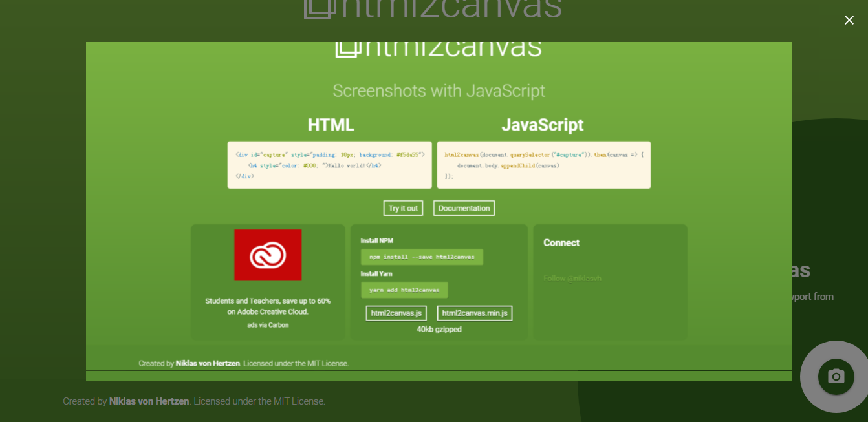The image size is (868, 422).
Task: Click 'Students and Teachers, save up to 60%' ad text
Action: 268,301
